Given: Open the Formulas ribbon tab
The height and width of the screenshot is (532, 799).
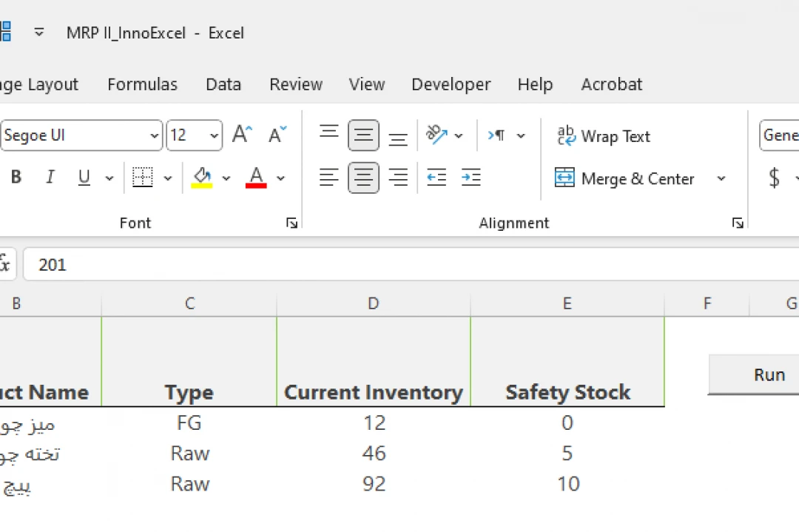Looking at the screenshot, I should click(142, 84).
